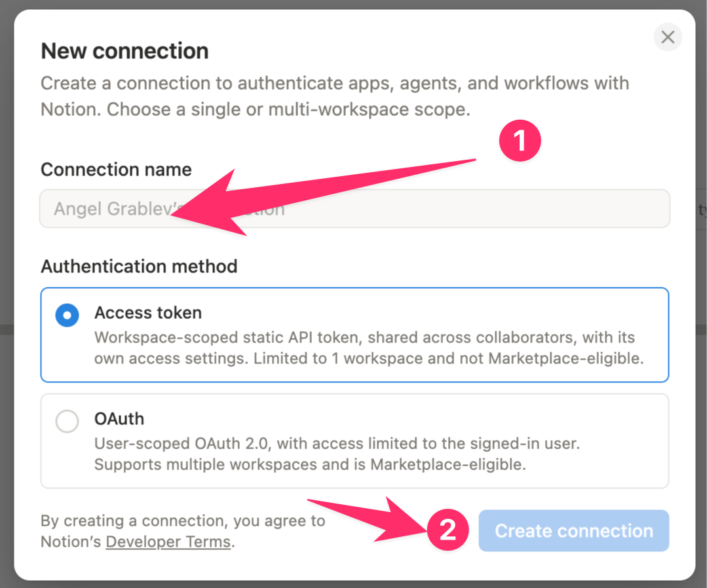Select the OAuth radio button

coord(67,421)
